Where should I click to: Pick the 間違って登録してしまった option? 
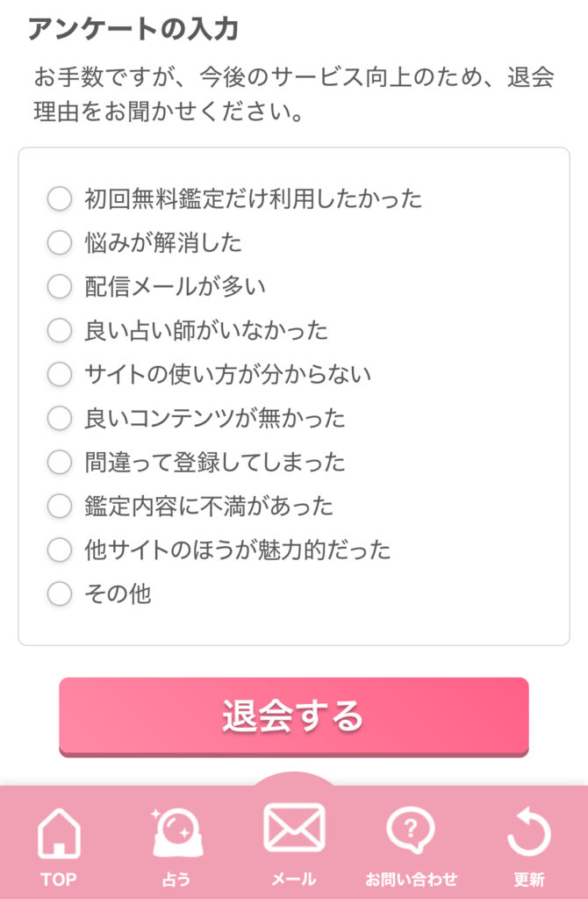point(60,462)
